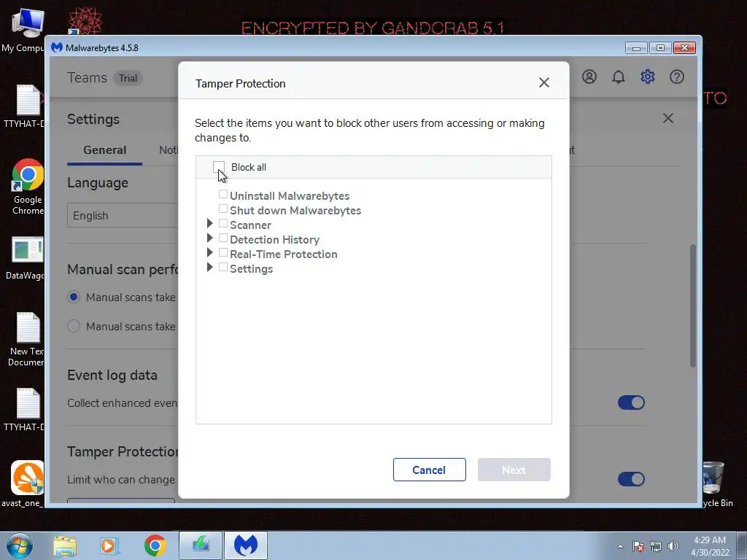The width and height of the screenshot is (747, 560).
Task: Select the second Manual scans radio option
Action: pos(74,326)
